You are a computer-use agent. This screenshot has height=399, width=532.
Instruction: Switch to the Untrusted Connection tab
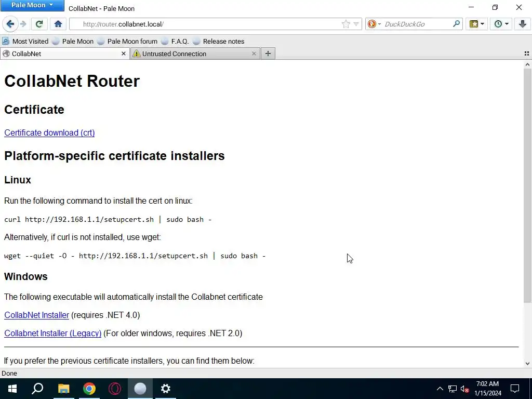[x=195, y=54]
